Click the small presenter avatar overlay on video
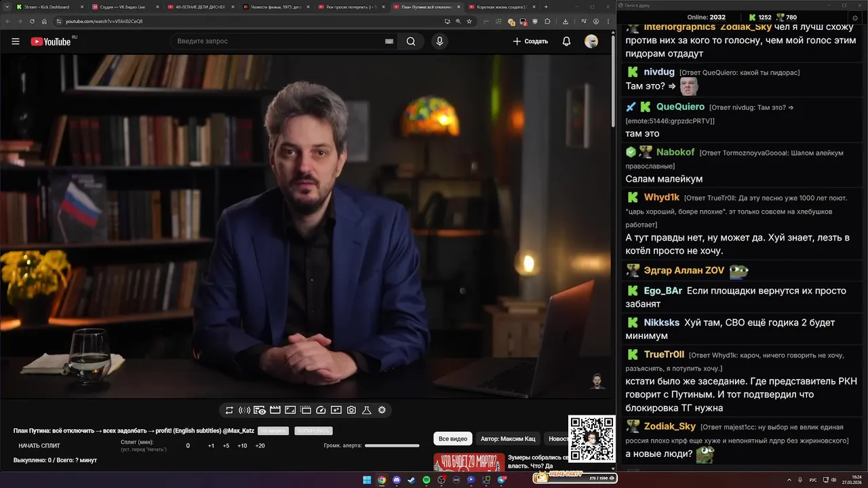Viewport: 868px width, 488px height. pos(597,381)
